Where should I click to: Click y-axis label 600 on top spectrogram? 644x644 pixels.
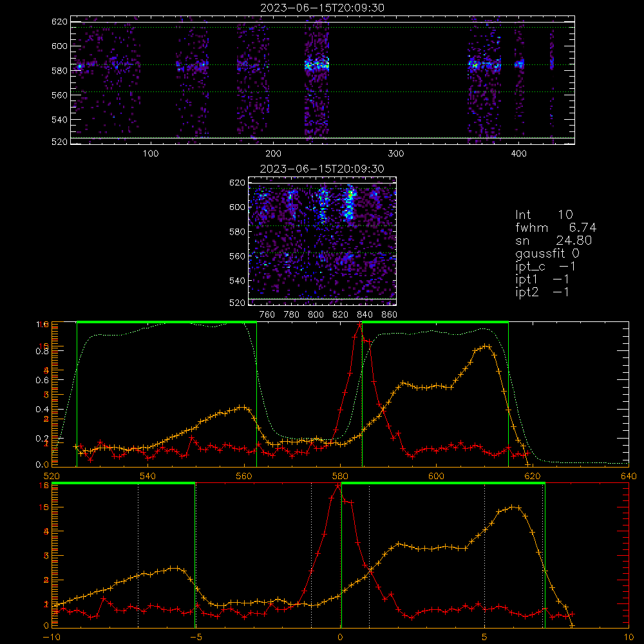59,46
